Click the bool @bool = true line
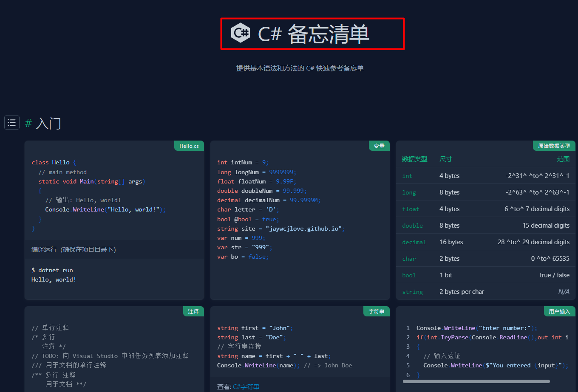 248,219
